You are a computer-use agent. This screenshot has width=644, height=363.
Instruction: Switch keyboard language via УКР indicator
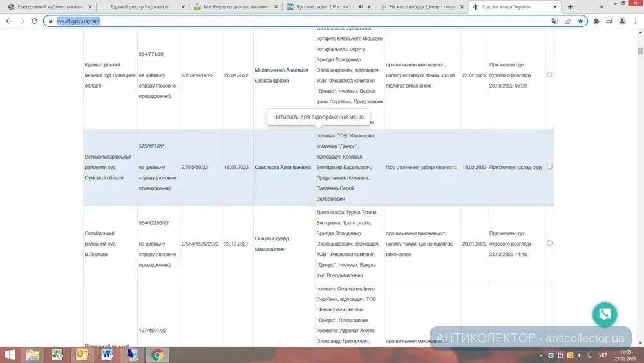[x=603, y=355]
